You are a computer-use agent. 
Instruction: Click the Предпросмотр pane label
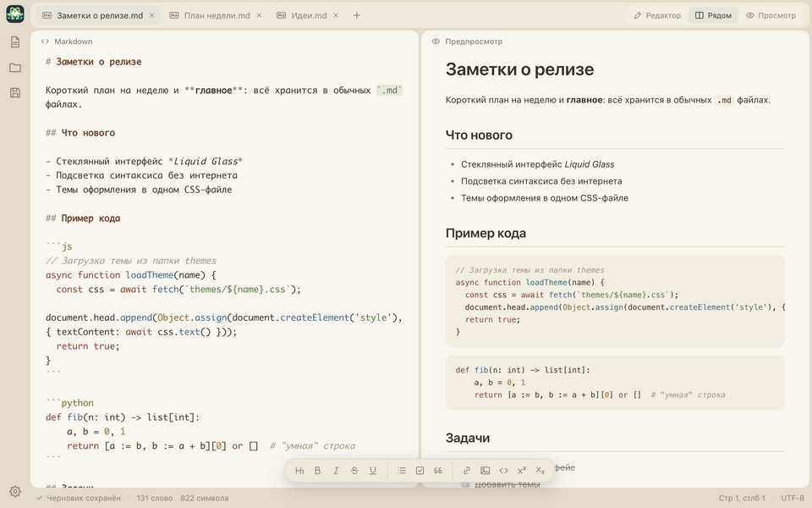(x=474, y=41)
